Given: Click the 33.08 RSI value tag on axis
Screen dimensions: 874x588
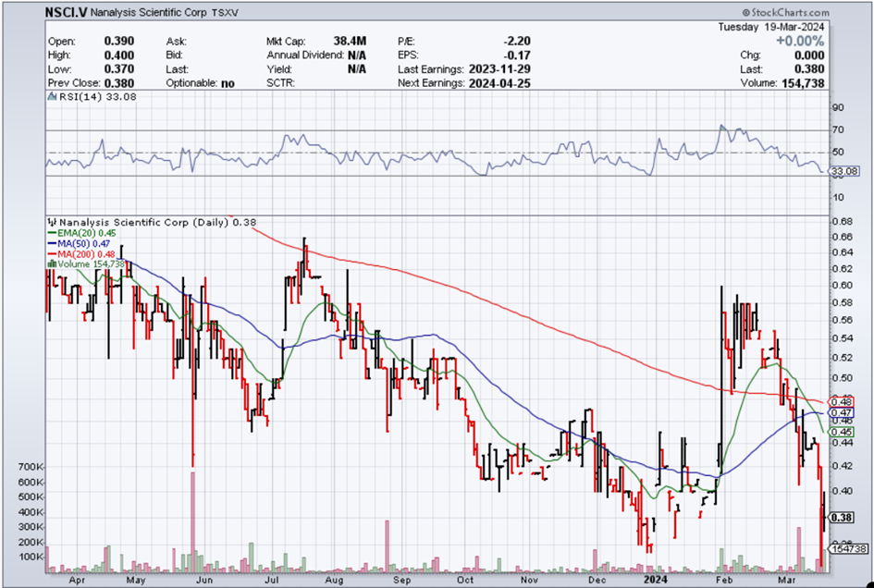Looking at the screenshot, I should (x=844, y=172).
